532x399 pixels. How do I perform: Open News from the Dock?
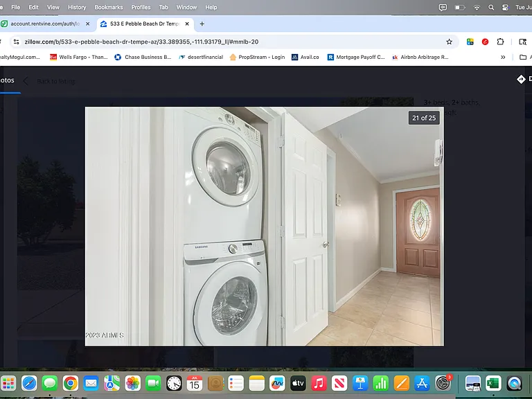point(339,383)
